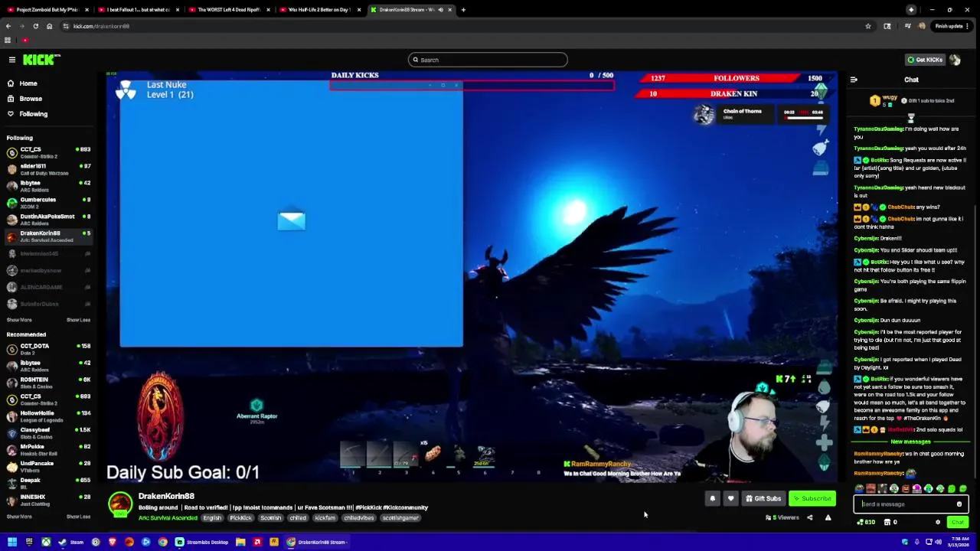Bookmark this page with the star icon
Screen dimensions: 980x551
click(x=868, y=26)
